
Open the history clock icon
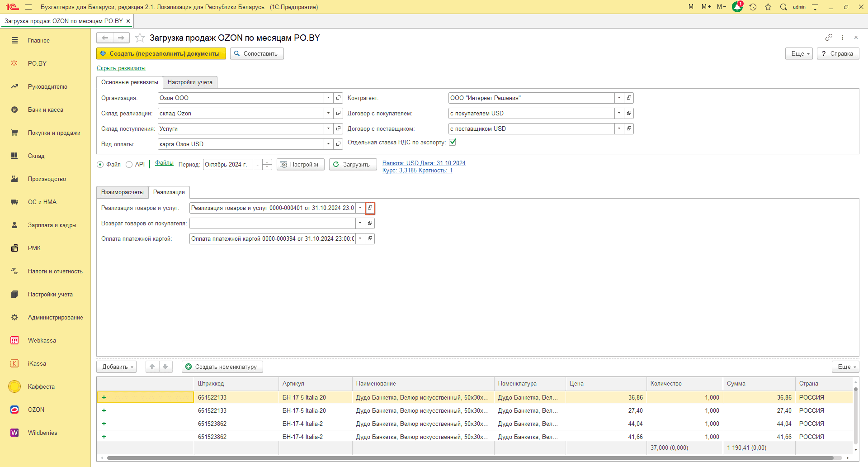pyautogui.click(x=753, y=7)
